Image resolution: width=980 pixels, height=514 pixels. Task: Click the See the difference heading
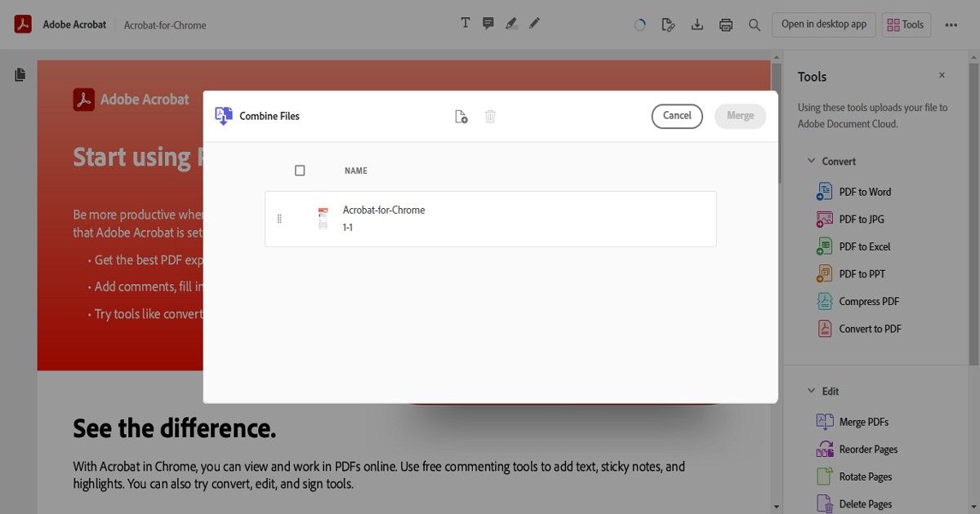pyautogui.click(x=175, y=428)
